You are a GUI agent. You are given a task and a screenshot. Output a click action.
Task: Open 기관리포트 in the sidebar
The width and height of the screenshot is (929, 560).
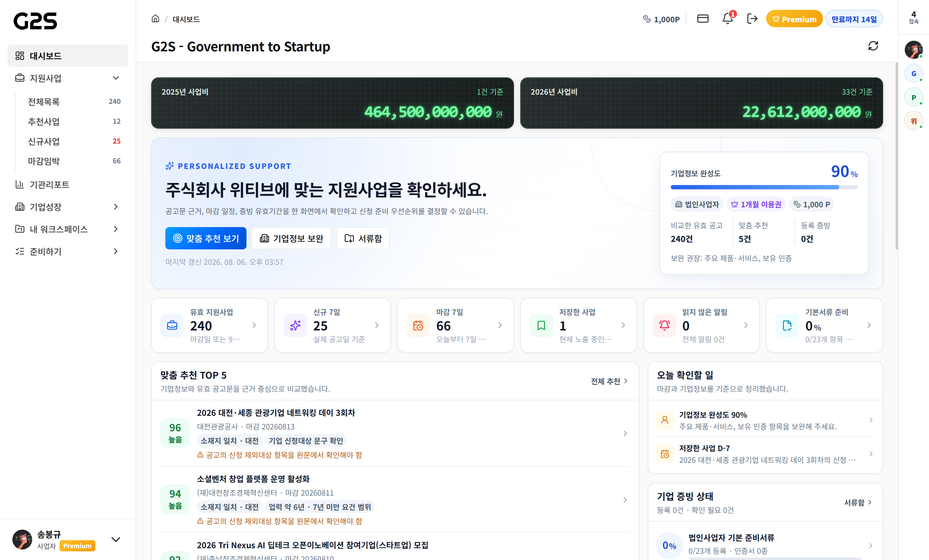pos(68,184)
